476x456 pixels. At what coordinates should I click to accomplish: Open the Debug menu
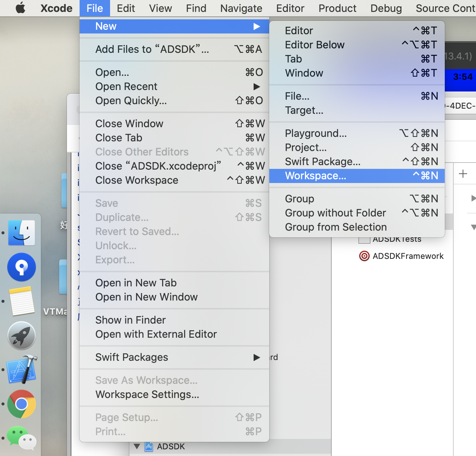[x=386, y=8]
